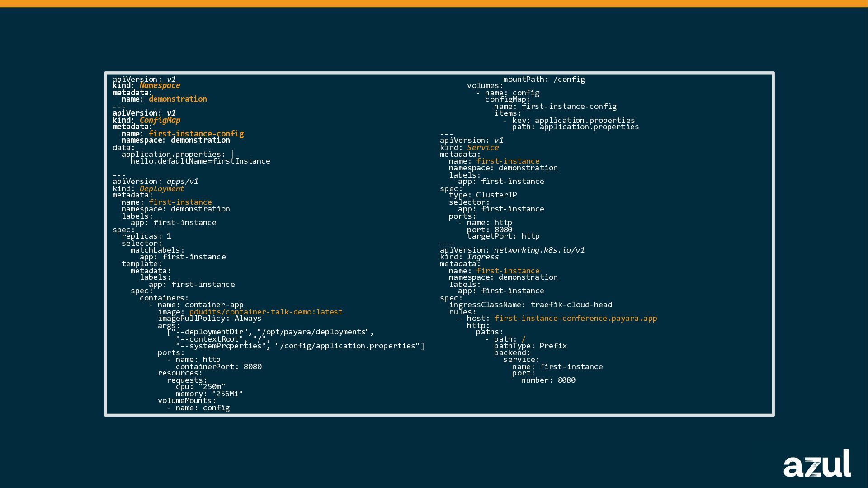Click the ConfigMap kind value
The image size is (868, 488).
pos(160,120)
